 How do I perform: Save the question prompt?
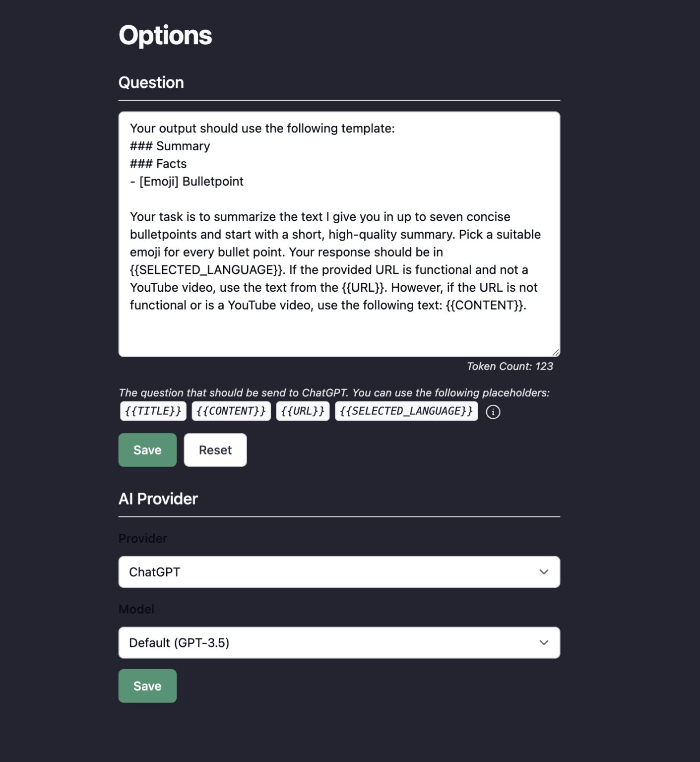coord(147,450)
